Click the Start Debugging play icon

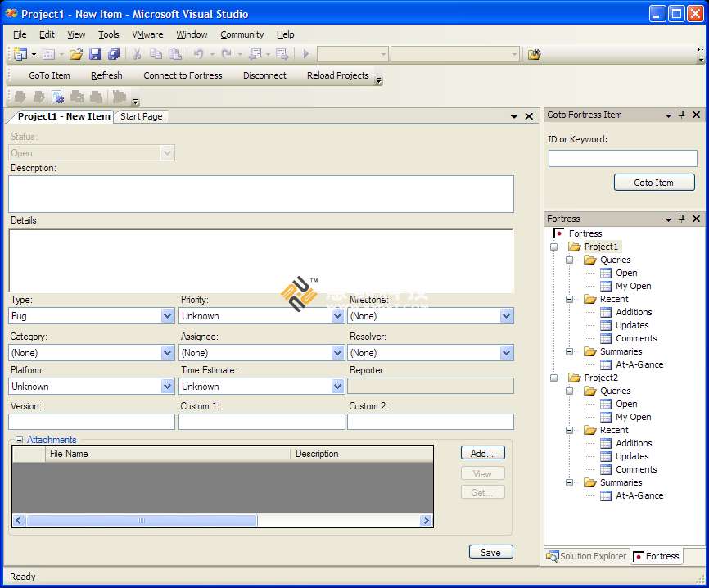pos(306,54)
